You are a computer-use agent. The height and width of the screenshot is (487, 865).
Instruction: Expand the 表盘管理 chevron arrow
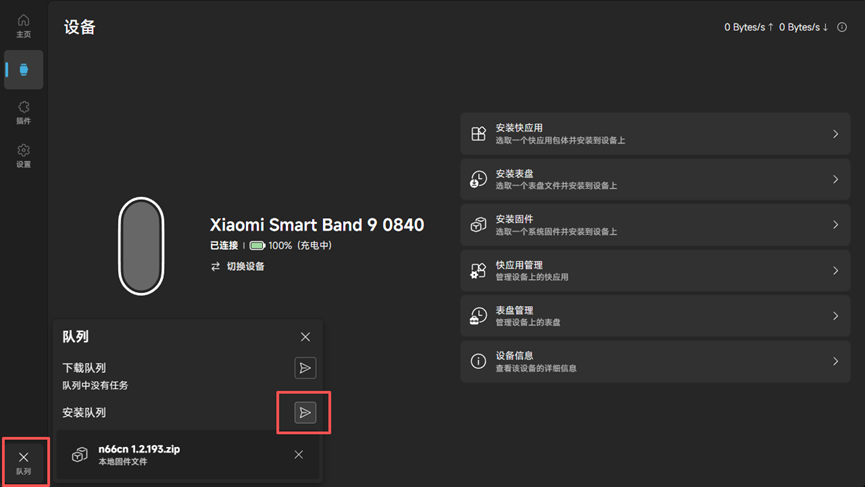coord(835,316)
